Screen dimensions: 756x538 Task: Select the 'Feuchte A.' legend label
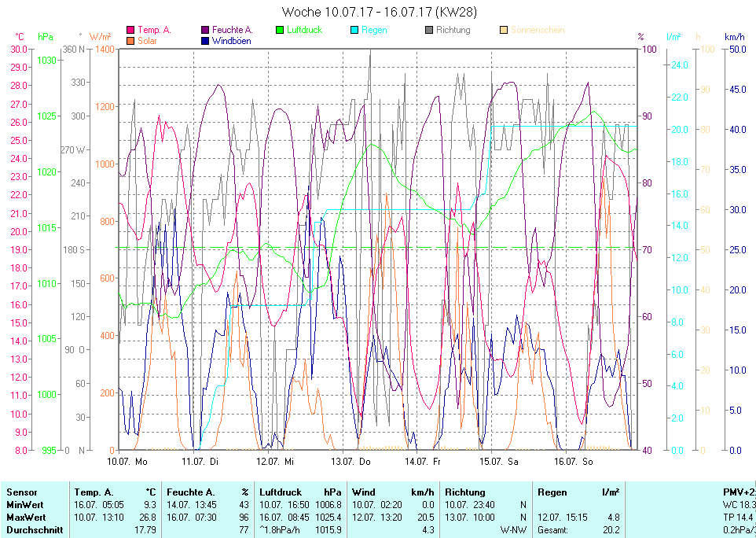[233, 30]
